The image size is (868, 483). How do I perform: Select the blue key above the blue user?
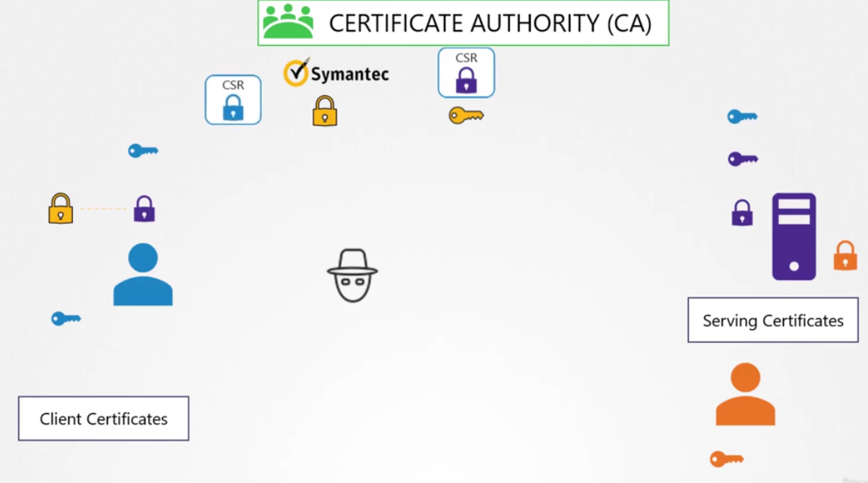click(143, 151)
